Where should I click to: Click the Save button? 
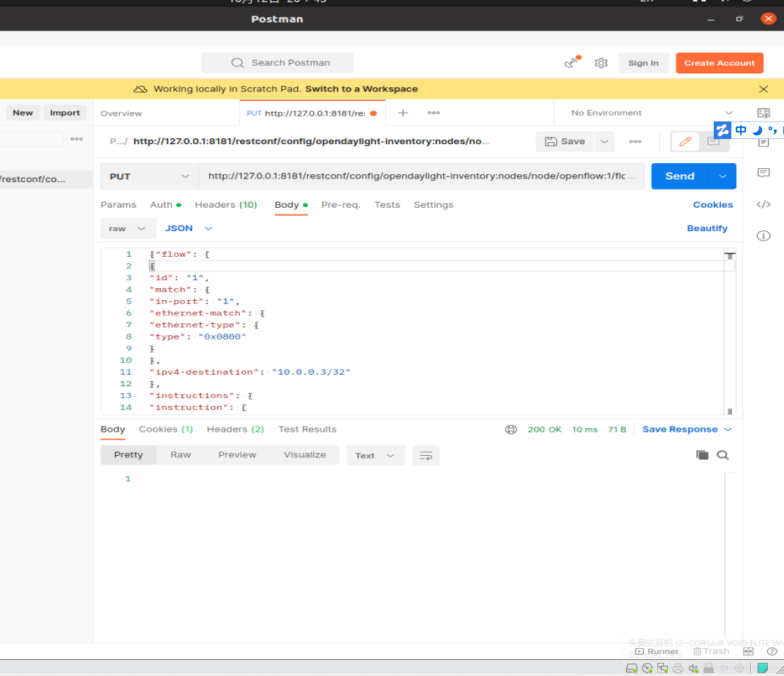click(x=565, y=141)
